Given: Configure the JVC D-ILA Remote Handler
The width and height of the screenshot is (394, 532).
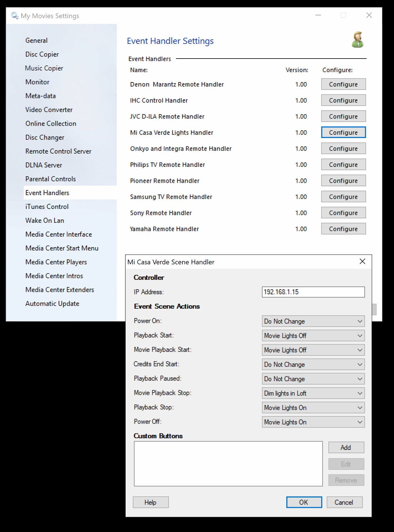Looking at the screenshot, I should 343,116.
